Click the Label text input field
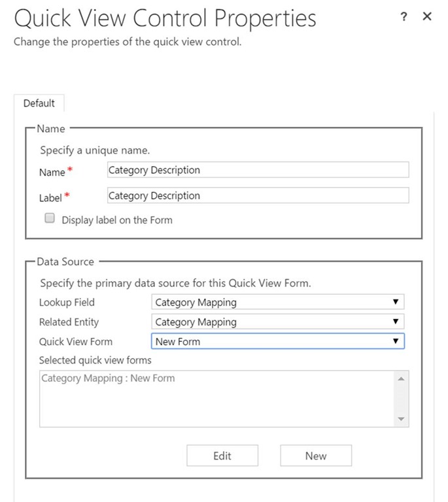The image size is (448, 502). pos(258,195)
